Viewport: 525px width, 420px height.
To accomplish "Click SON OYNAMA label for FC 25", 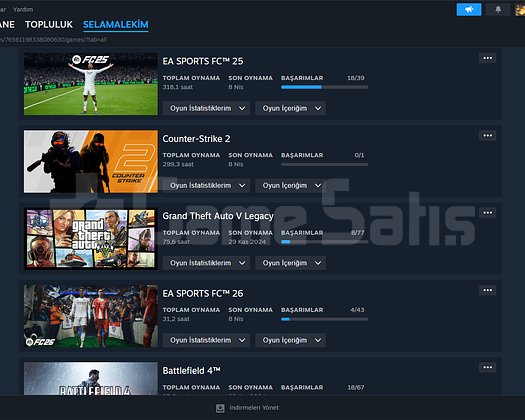I will click(x=250, y=78).
